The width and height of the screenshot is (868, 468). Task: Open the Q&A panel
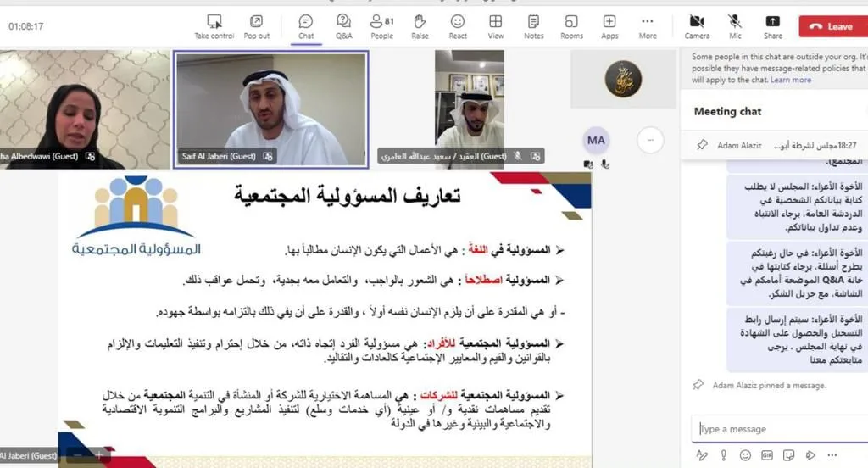343,25
